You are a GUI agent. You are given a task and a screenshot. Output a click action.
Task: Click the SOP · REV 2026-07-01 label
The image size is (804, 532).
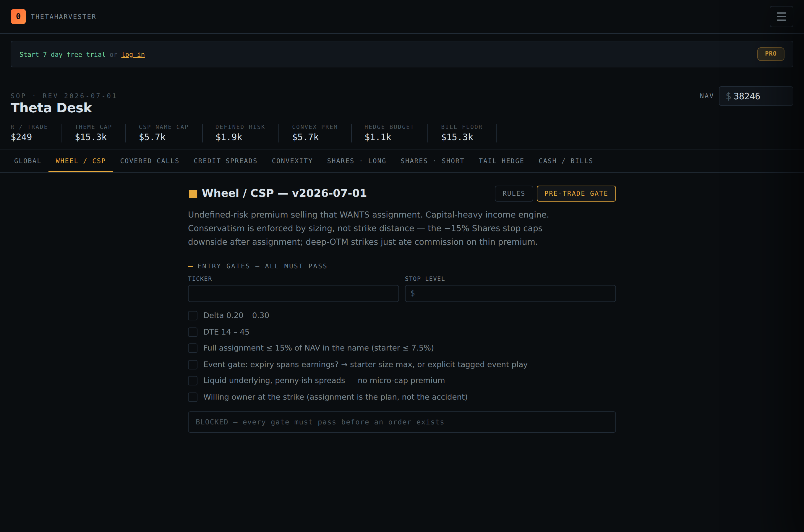click(x=64, y=96)
